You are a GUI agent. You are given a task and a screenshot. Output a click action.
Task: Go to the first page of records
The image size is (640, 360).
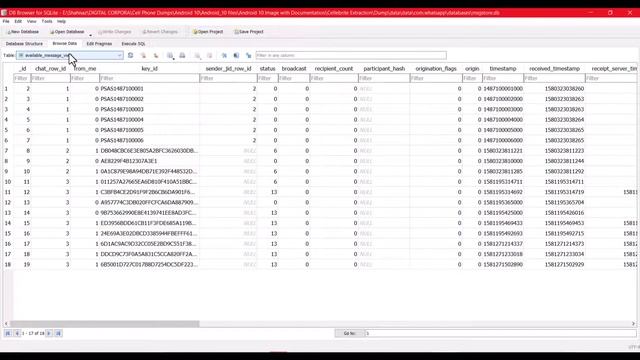(8, 333)
